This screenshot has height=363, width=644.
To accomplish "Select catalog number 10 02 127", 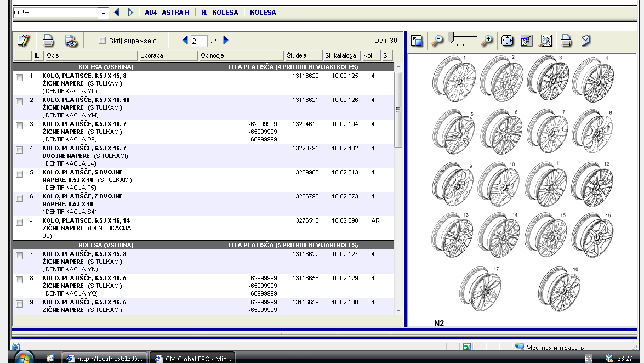I will [x=345, y=254].
